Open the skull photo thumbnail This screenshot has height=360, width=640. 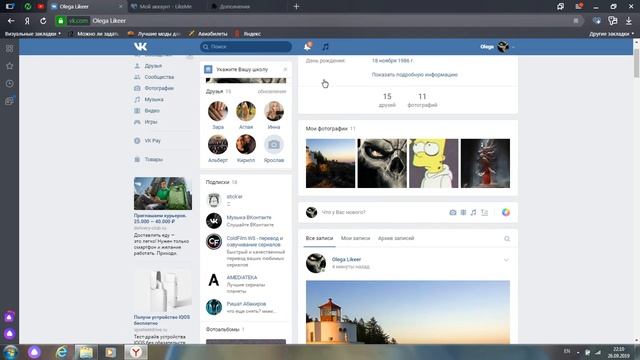tap(382, 163)
